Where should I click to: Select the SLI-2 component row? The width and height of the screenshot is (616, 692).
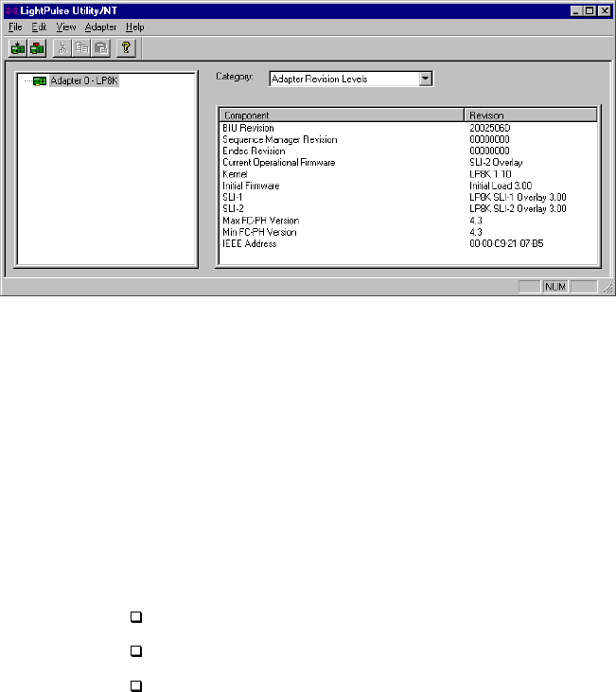click(409, 209)
